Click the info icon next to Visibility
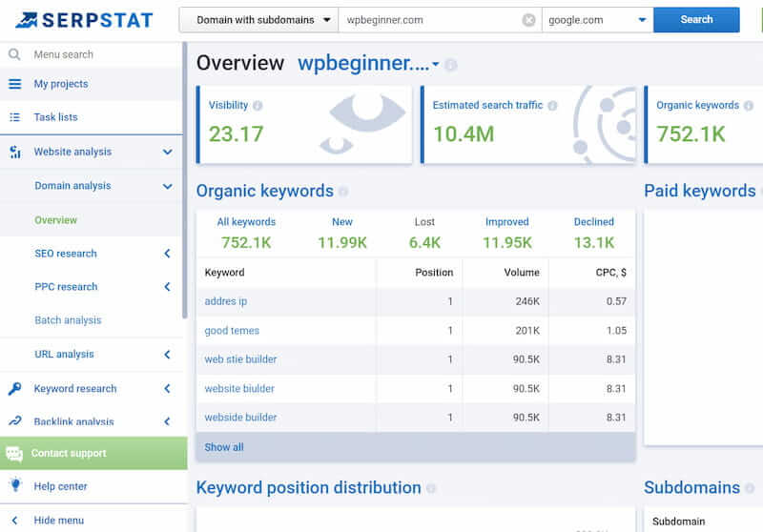763x532 pixels. pyautogui.click(x=258, y=106)
